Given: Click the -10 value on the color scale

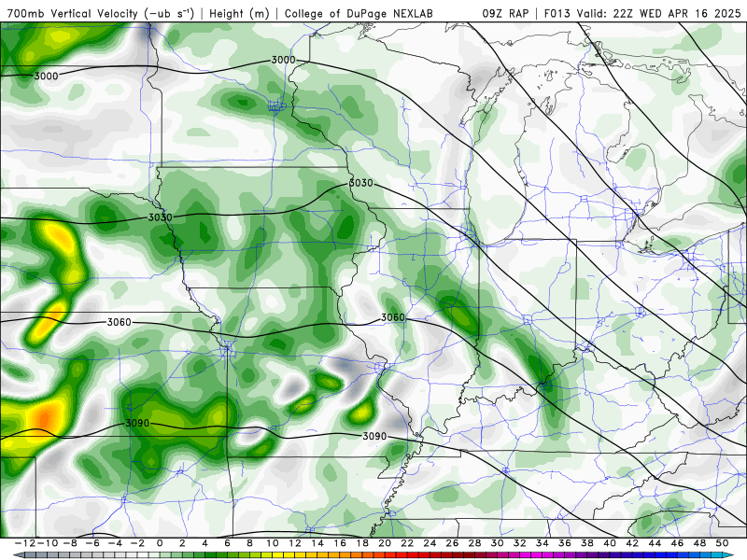Looking at the screenshot, I should (48, 543).
